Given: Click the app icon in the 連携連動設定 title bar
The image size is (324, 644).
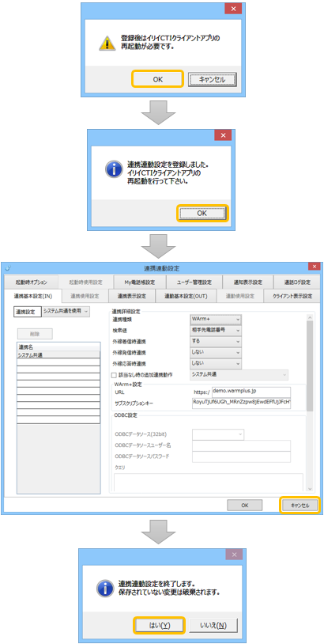Looking at the screenshot, I should point(9,267).
